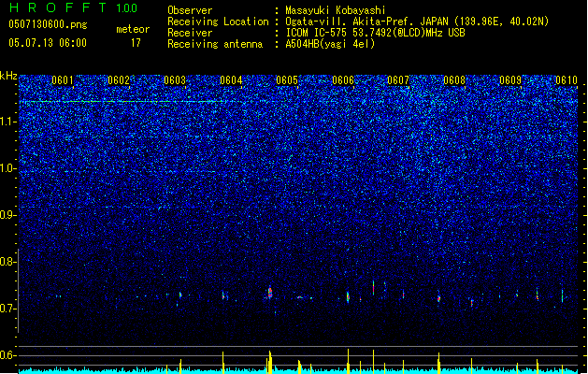Click the 0610 time marker

[566, 80]
